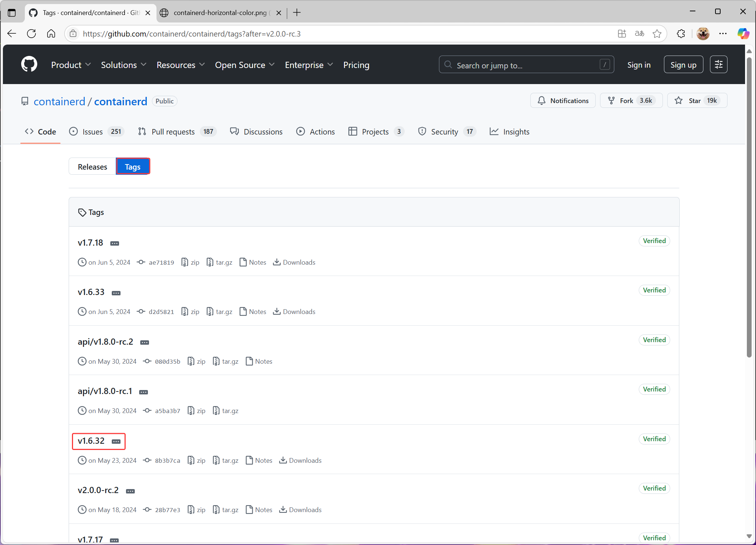This screenshot has width=756, height=545.
Task: Expand the Enterprise menu
Action: coord(309,65)
